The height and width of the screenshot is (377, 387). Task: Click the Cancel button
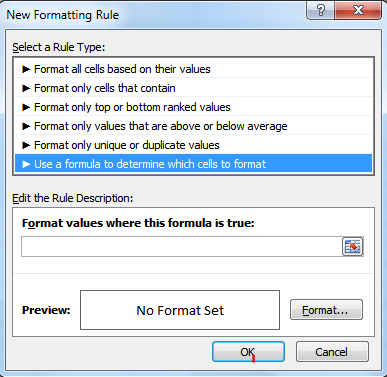click(x=332, y=352)
